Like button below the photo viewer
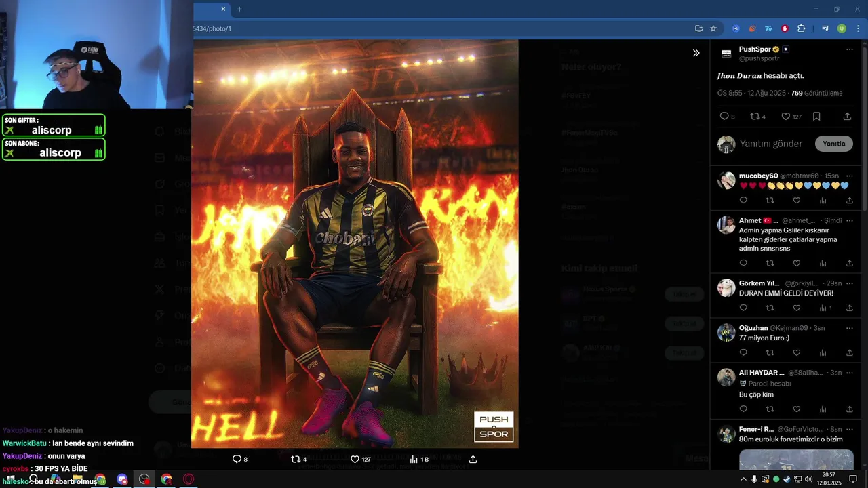 coord(355,459)
